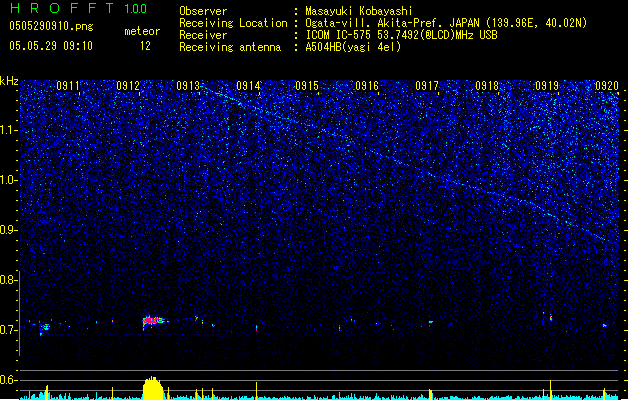Screen dimensions: 629x400
Task: Click the small echo cluster before 0911
Action: point(44,328)
